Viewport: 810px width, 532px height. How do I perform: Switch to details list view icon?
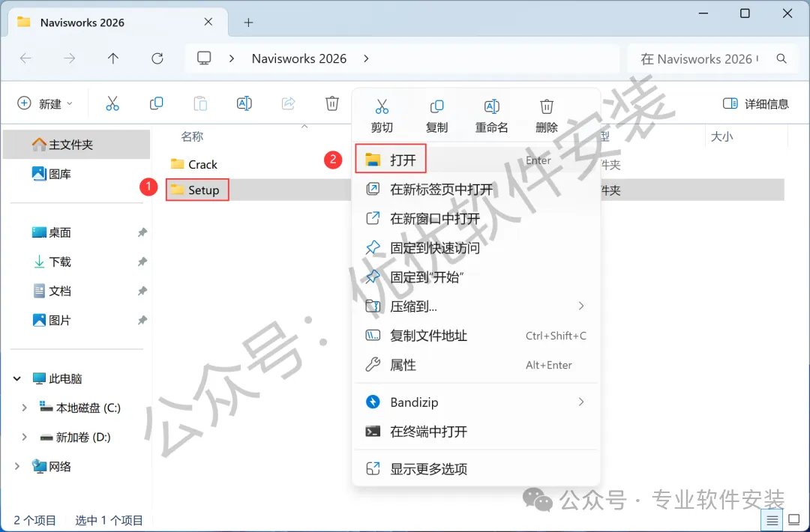(772, 520)
